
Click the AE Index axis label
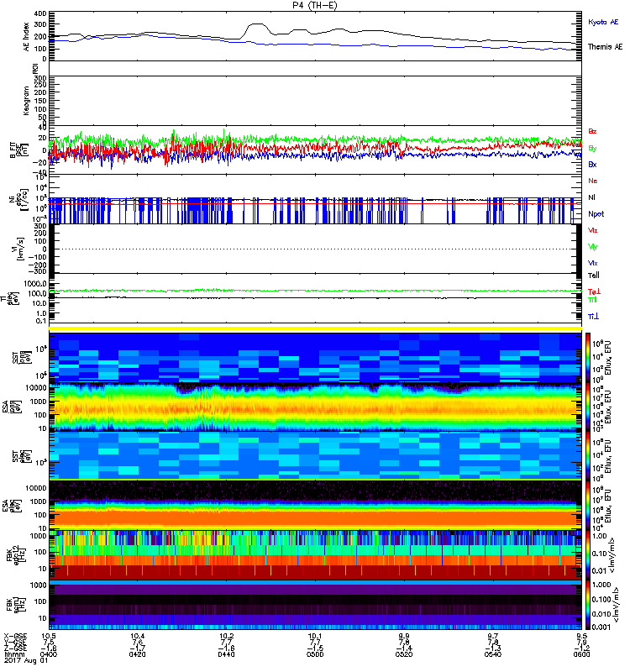(27, 36)
